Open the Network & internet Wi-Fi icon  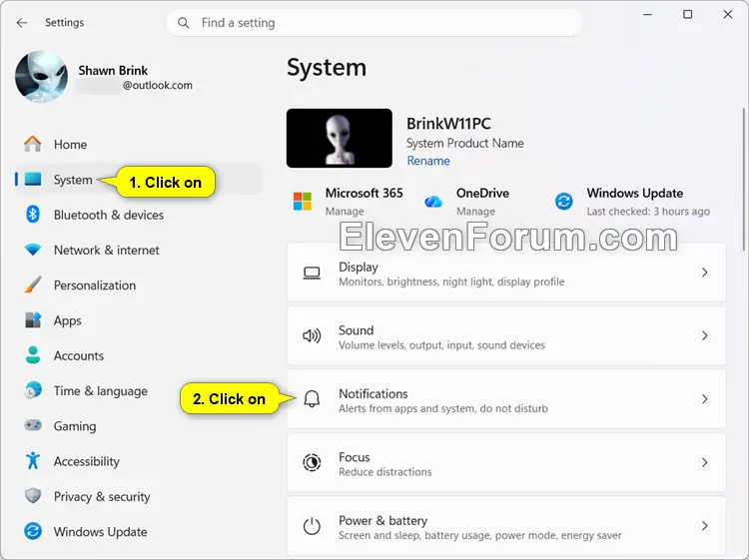tap(33, 250)
